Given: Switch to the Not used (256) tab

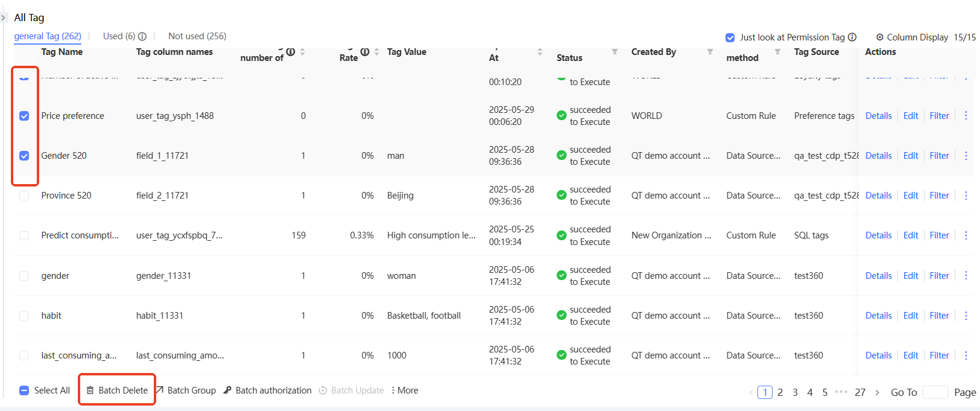Looking at the screenshot, I should point(197,36).
